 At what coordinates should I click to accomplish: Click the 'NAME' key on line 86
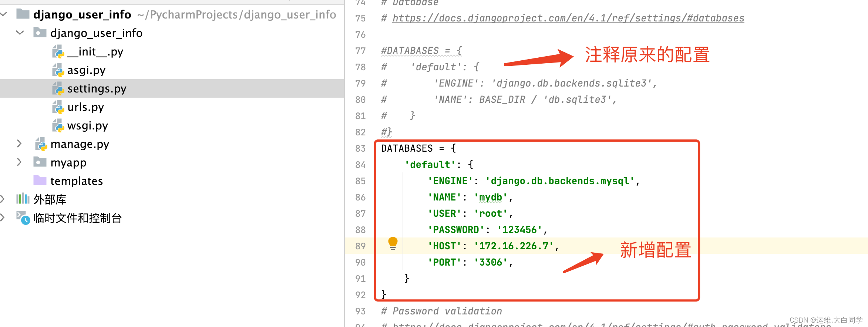pyautogui.click(x=444, y=197)
